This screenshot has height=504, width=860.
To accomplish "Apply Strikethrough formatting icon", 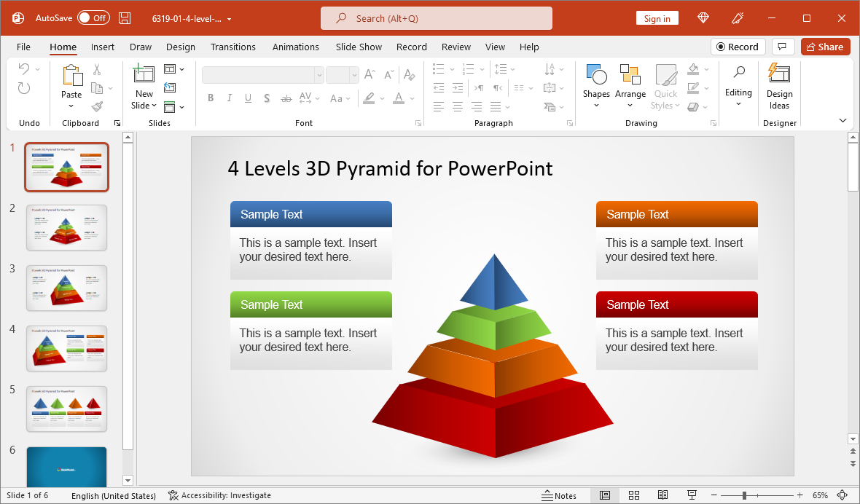I will click(286, 98).
